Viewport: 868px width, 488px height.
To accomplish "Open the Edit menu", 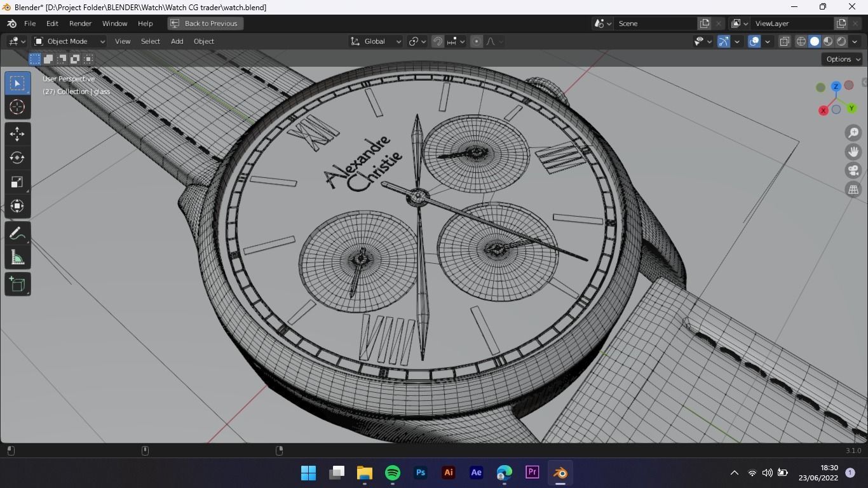I will [52, 24].
